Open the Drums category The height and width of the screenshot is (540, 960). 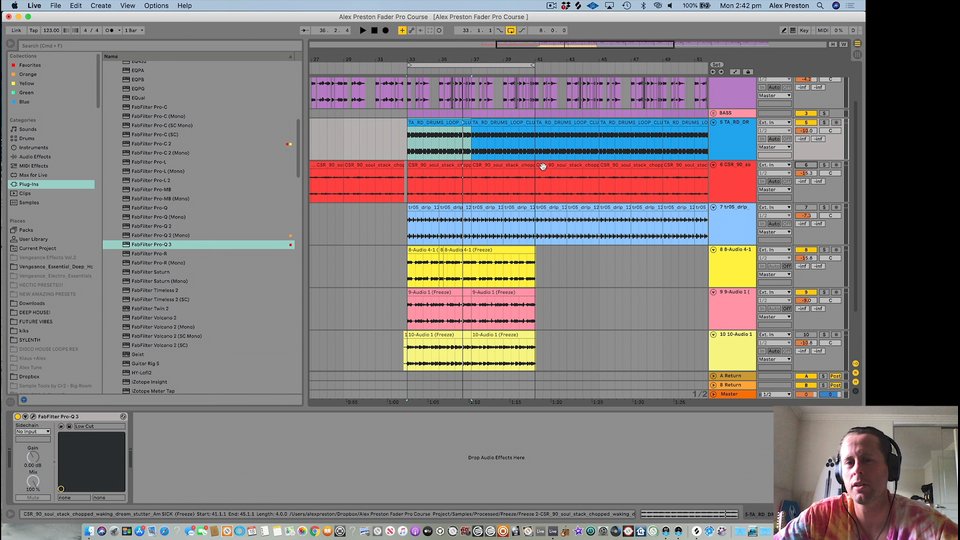(26, 138)
